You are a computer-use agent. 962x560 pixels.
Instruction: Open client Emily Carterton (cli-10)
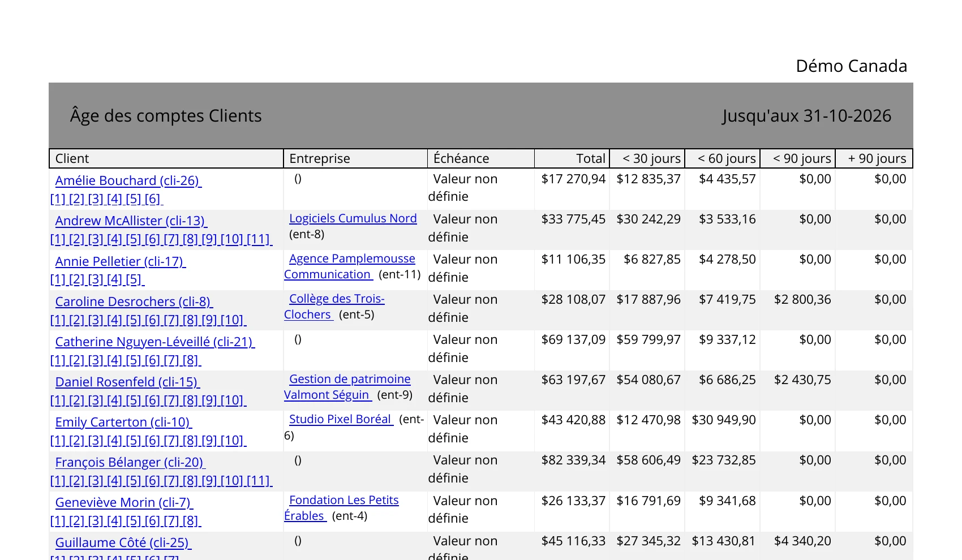pos(123,422)
